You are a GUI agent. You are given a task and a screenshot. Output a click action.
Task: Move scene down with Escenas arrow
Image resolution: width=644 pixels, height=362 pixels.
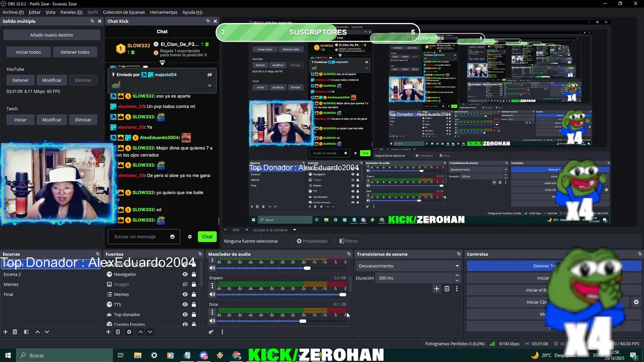tap(47, 332)
